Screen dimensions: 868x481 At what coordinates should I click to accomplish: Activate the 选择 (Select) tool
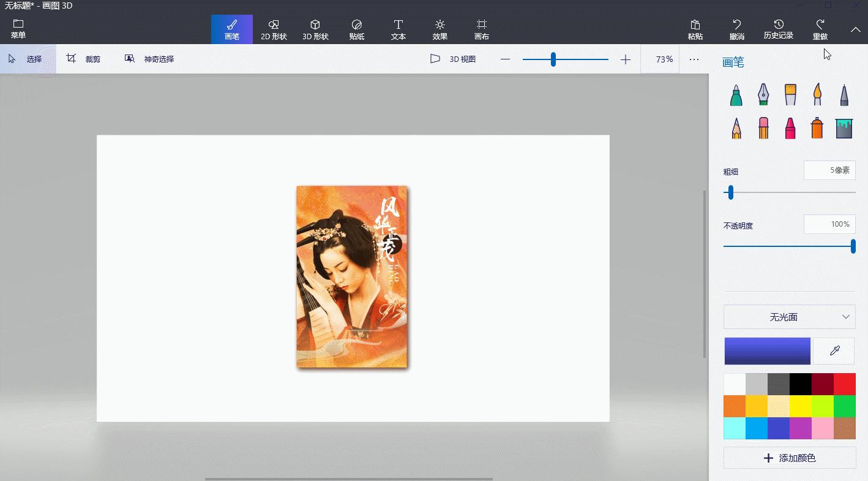(x=28, y=59)
